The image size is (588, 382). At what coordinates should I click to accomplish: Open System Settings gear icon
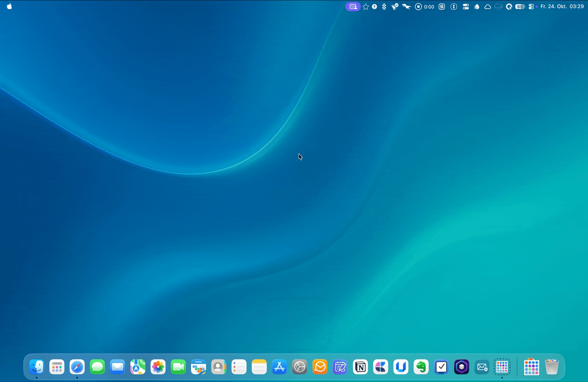(300, 367)
